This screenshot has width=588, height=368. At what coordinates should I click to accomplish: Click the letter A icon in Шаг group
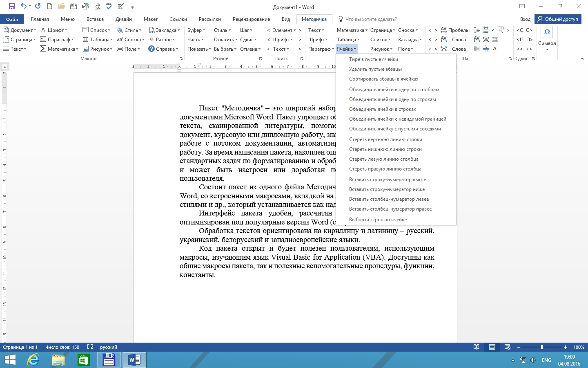click(x=495, y=49)
